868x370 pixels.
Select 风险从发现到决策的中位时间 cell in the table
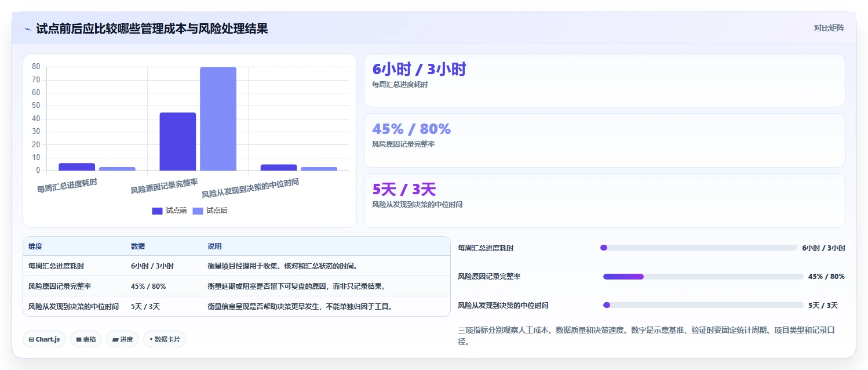click(74, 307)
